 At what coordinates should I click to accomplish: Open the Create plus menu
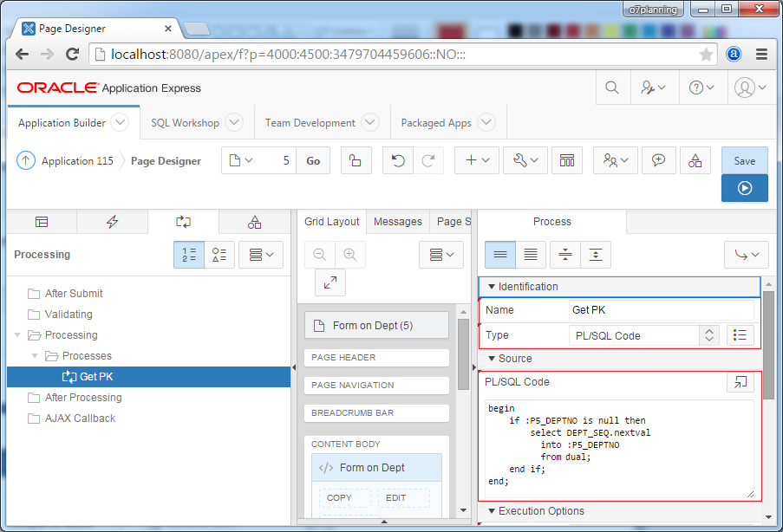477,160
